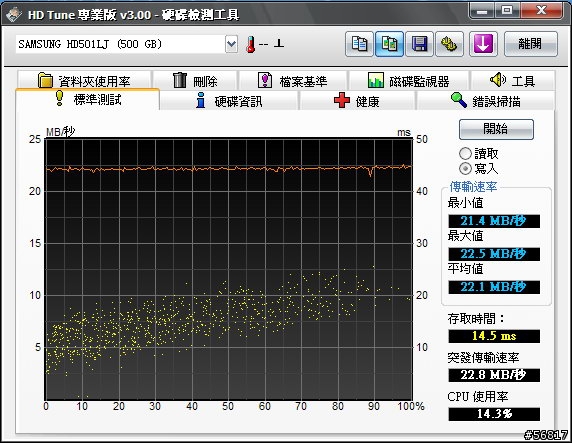
Task: Click the yellow exclamation icon on 標準測試 tab
Action: (x=59, y=99)
